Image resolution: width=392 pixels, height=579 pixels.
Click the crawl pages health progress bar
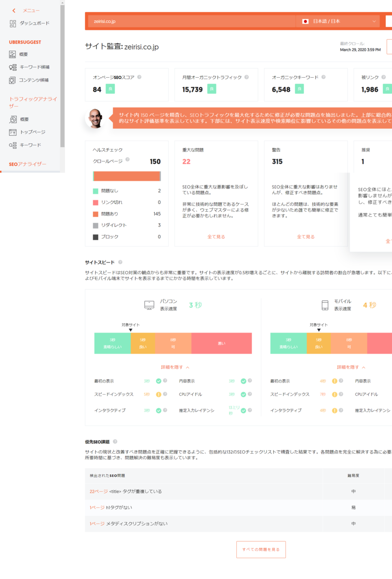click(127, 176)
